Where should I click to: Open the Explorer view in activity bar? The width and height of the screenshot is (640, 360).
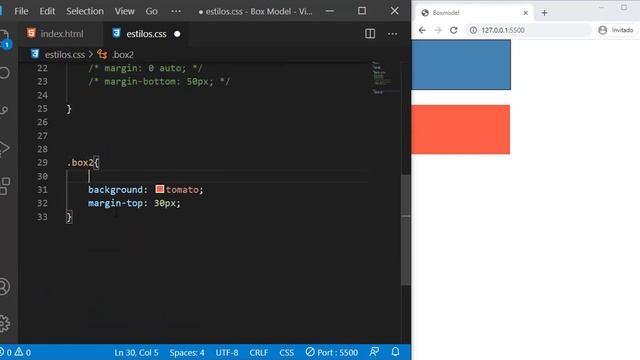point(4,38)
